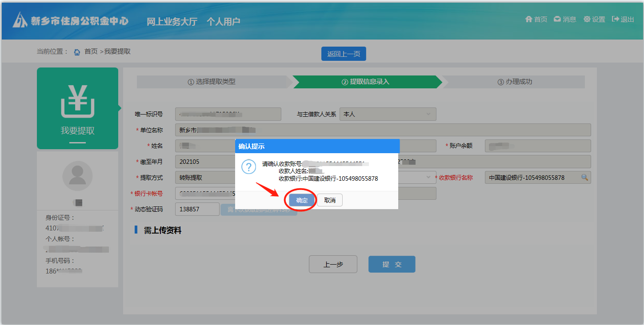Click the 动态验证码 input field
This screenshot has height=325, width=644.
click(x=197, y=209)
